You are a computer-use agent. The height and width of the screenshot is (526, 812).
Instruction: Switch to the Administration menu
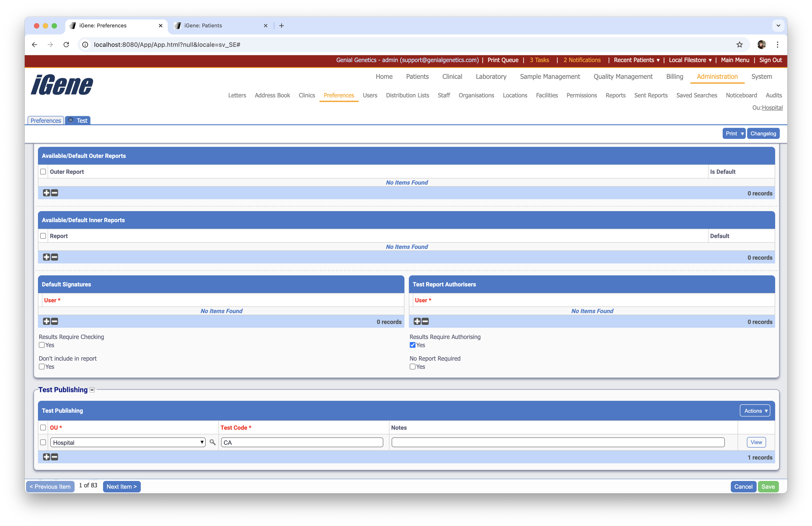[717, 76]
